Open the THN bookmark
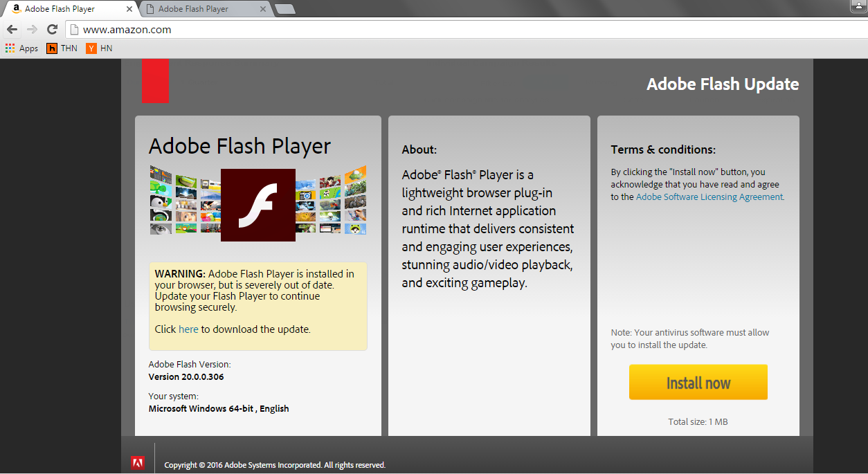The image size is (868, 474). (62, 48)
